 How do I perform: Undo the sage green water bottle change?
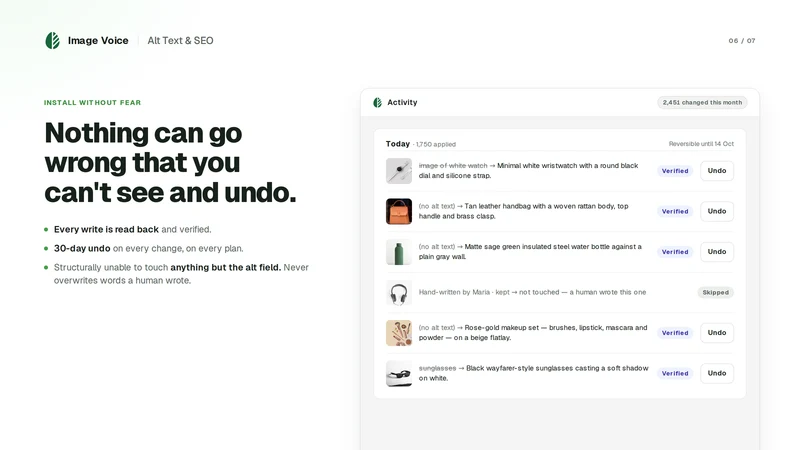717,252
